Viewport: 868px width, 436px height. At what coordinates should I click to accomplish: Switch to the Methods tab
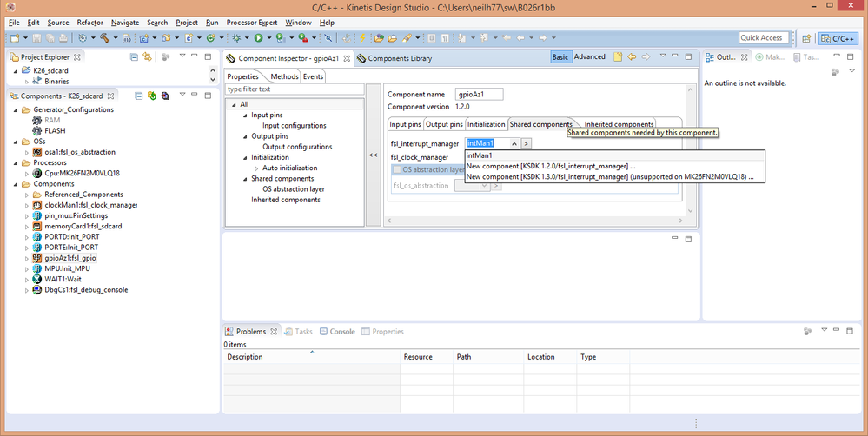(x=284, y=76)
